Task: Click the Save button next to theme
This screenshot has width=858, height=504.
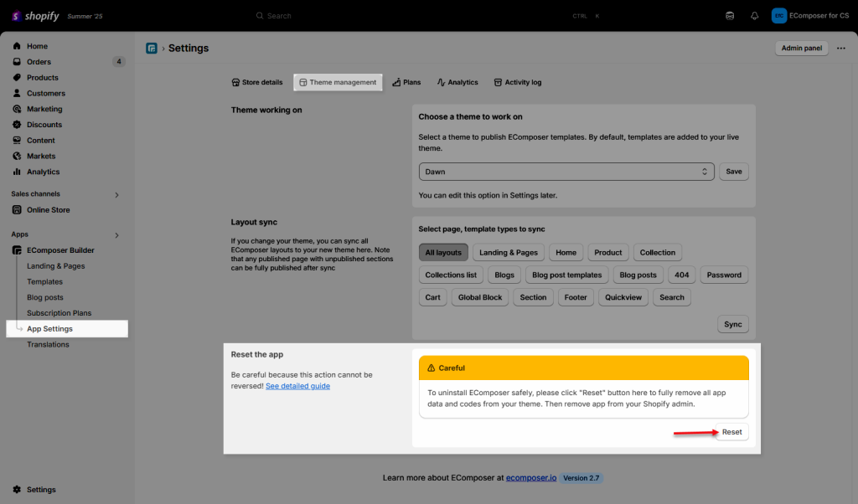Action: coord(734,172)
